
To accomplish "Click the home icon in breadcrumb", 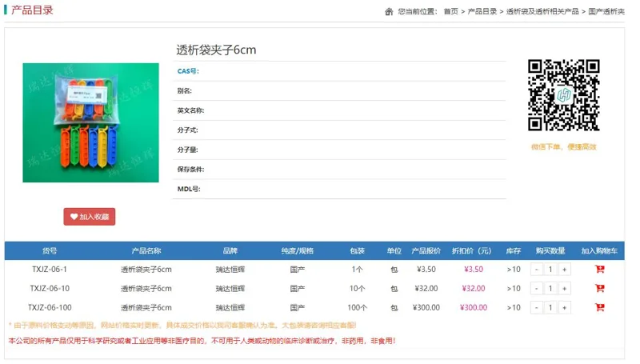I will 389,11.
